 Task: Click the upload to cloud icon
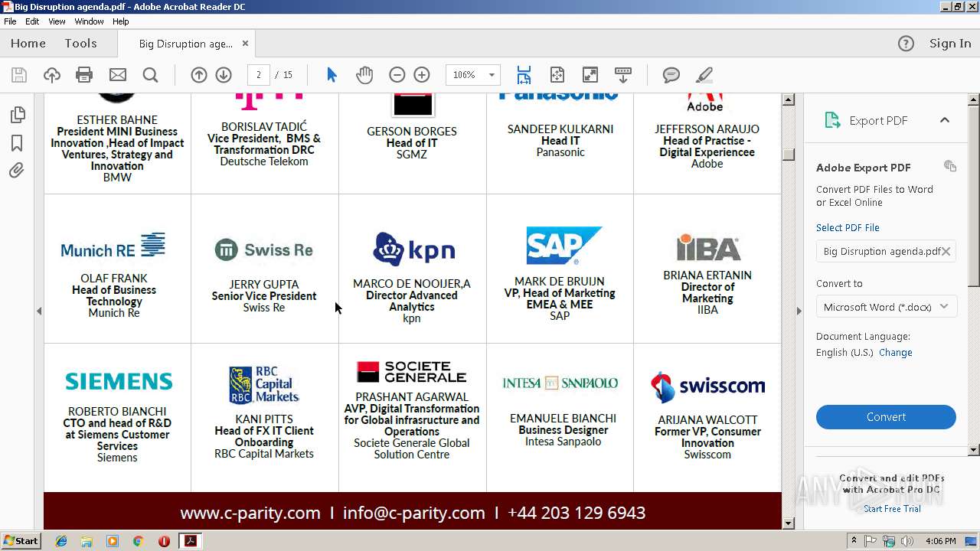click(52, 75)
